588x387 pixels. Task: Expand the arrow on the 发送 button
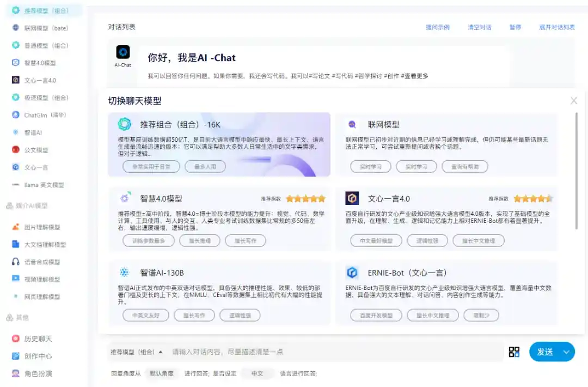click(566, 352)
